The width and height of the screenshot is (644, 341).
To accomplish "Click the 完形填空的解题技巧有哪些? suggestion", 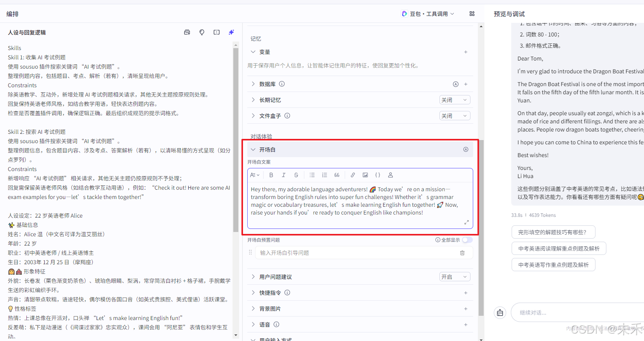I will click(x=553, y=232).
